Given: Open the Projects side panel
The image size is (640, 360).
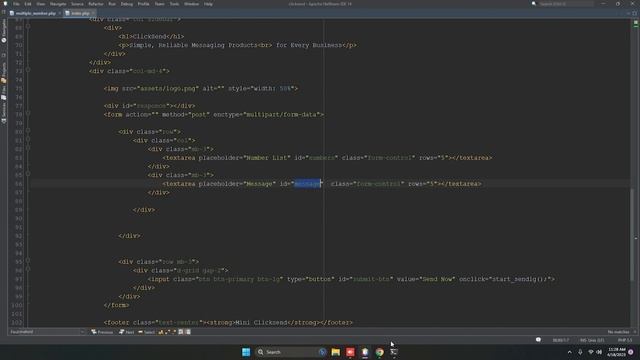Looking at the screenshot, I should 4,73.
